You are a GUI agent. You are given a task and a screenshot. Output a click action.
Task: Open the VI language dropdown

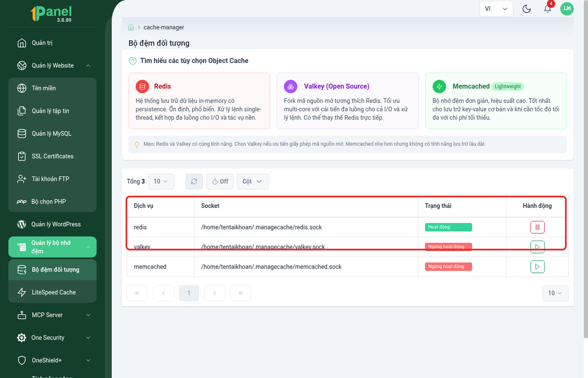[x=496, y=9]
